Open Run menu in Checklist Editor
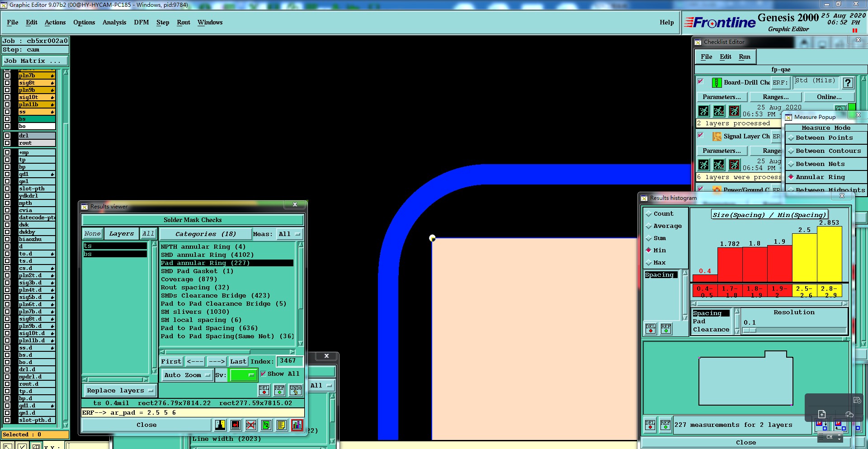Screen dimensions: 868x449 click(745, 57)
